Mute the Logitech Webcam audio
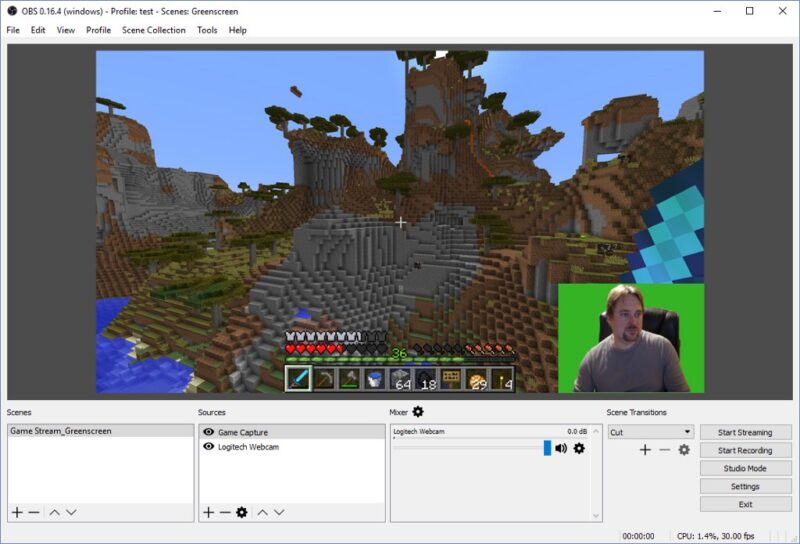This screenshot has width=800, height=544. pos(561,448)
